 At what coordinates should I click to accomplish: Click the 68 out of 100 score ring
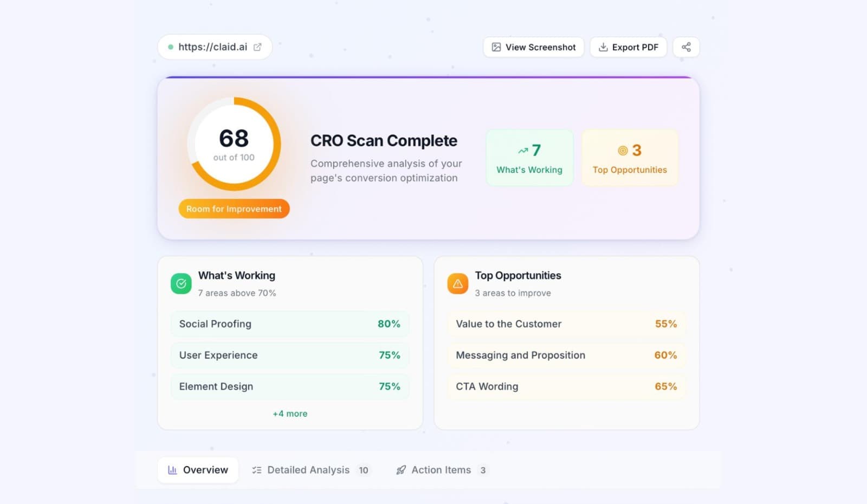234,144
